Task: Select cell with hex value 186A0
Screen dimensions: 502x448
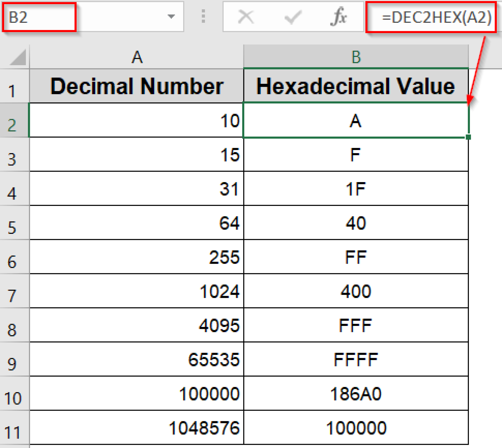Action: (355, 394)
